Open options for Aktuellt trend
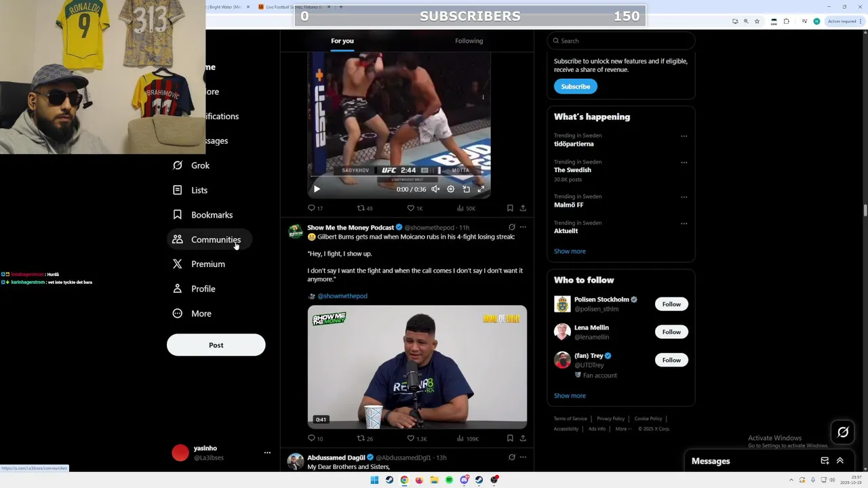 pos(684,224)
